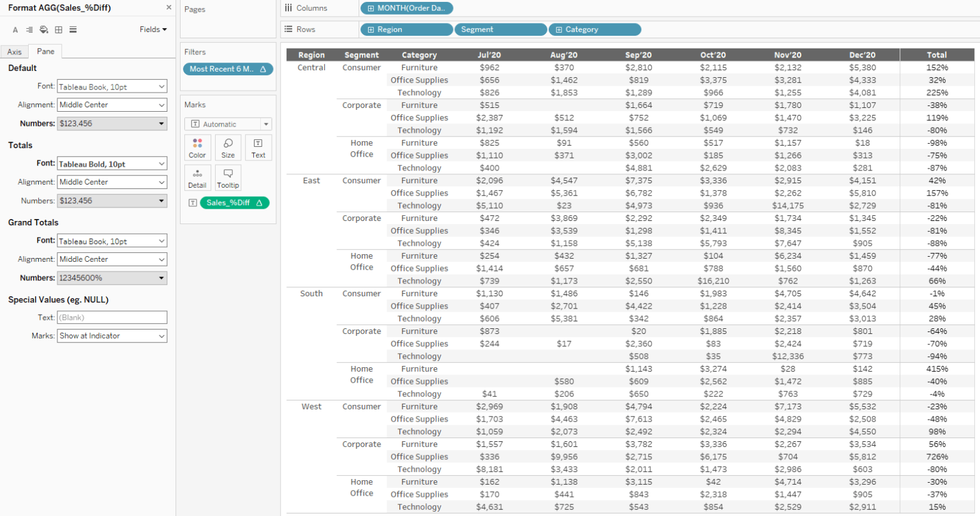This screenshot has width=980, height=516.
Task: Close the Format Sales_%Diff pane
Action: tap(168, 7)
